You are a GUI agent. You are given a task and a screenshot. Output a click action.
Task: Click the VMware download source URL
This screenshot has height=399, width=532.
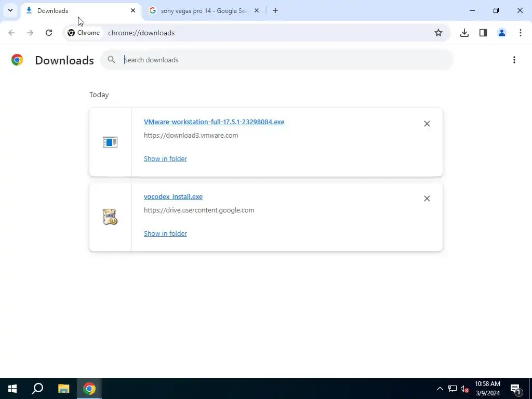click(191, 136)
